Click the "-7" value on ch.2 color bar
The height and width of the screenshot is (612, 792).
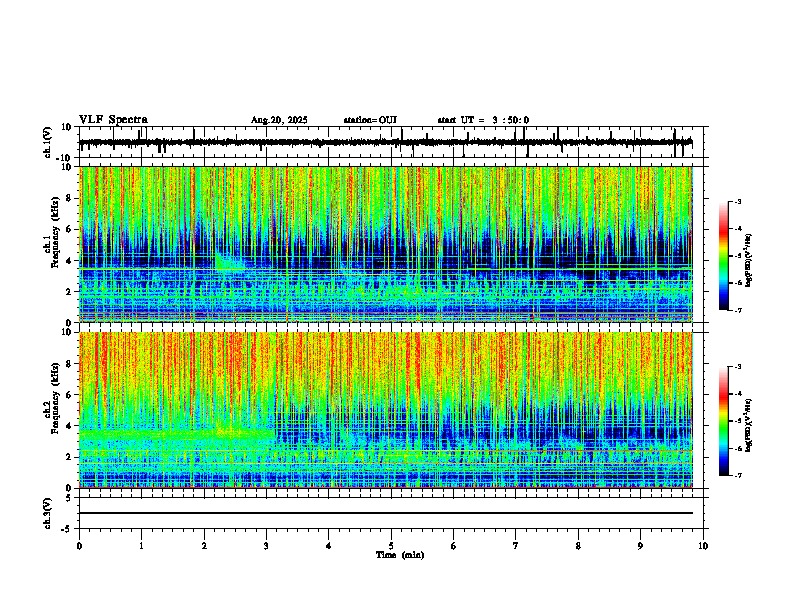click(737, 475)
